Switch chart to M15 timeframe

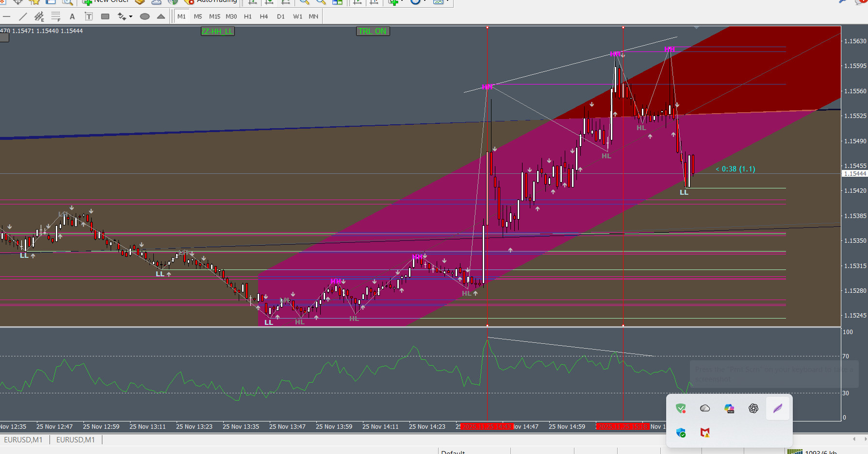(x=214, y=17)
